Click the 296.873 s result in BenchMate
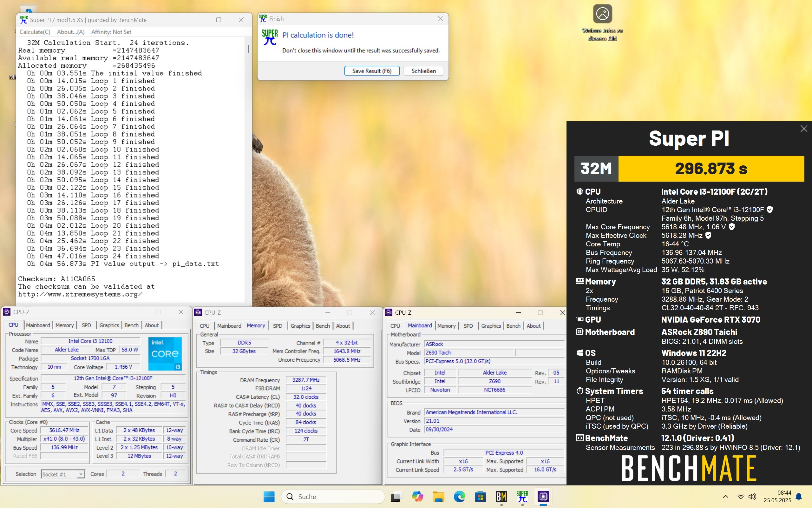Screen dimensions: 812x508 click(711, 169)
